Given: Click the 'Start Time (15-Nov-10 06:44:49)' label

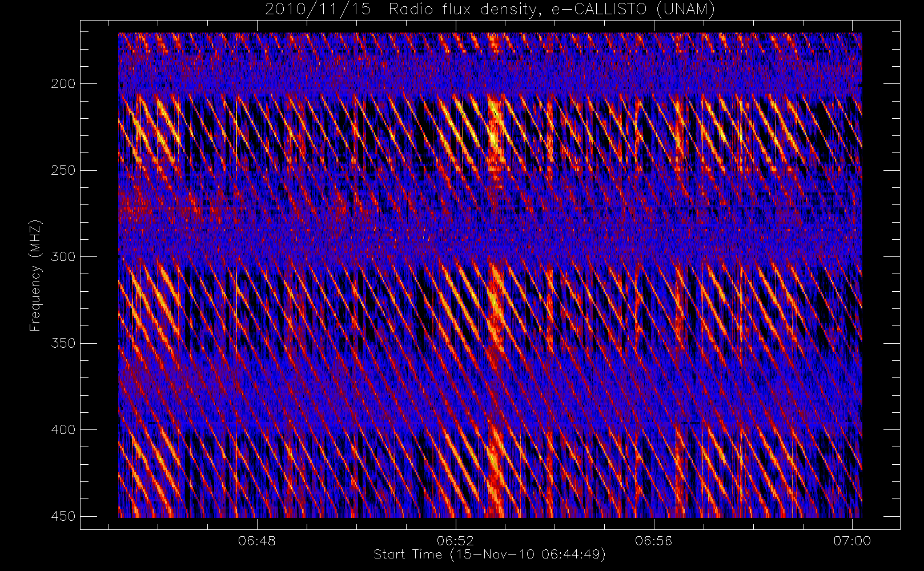Looking at the screenshot, I should point(489,554).
